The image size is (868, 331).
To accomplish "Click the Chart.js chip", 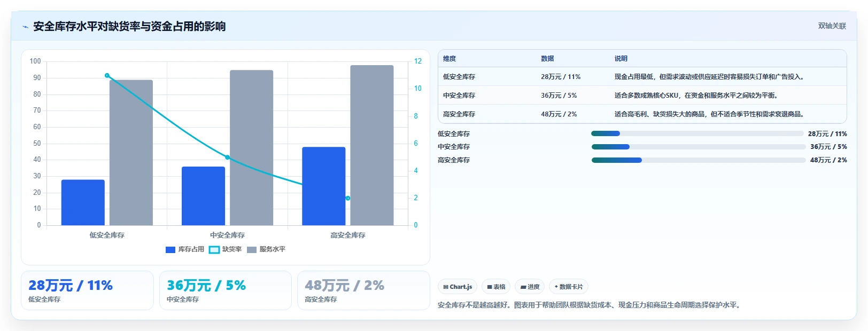I will tap(458, 287).
